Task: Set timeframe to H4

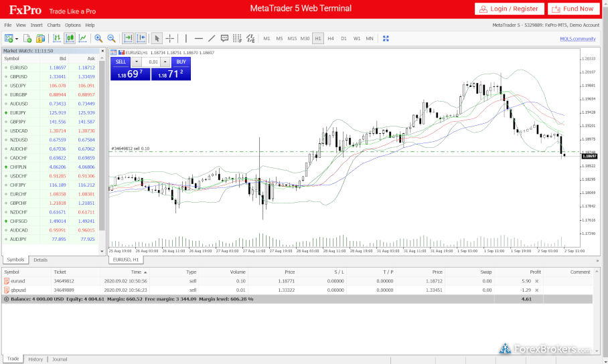Action: (331, 38)
